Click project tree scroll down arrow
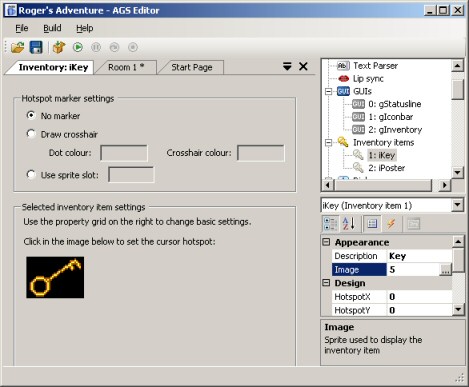Screen dimensions: 469x387 pyautogui.click(x=458, y=173)
